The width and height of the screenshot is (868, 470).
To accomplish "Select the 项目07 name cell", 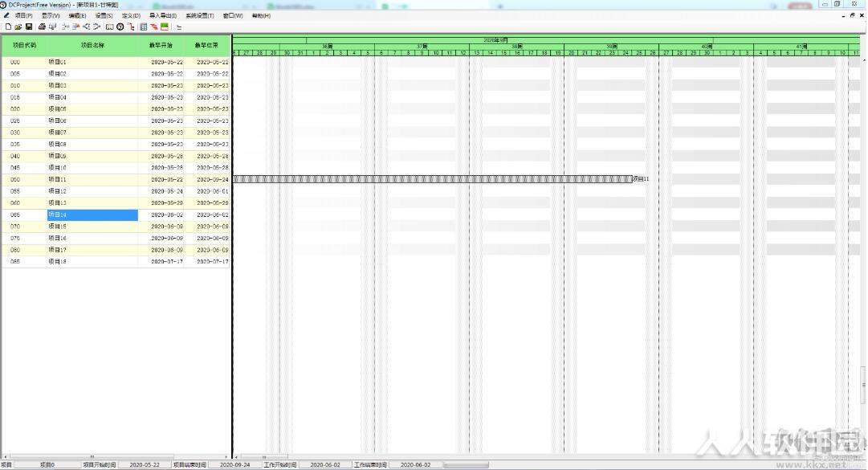I will [x=92, y=133].
